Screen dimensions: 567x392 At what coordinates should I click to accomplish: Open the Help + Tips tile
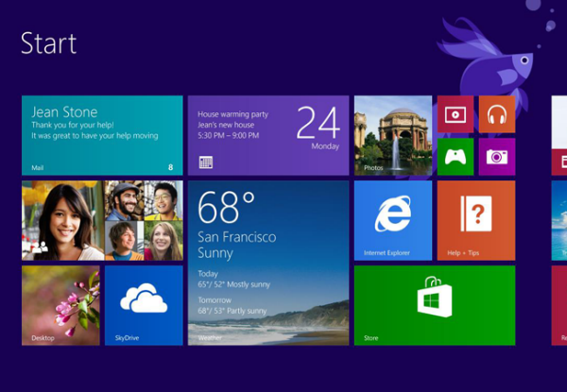click(475, 220)
